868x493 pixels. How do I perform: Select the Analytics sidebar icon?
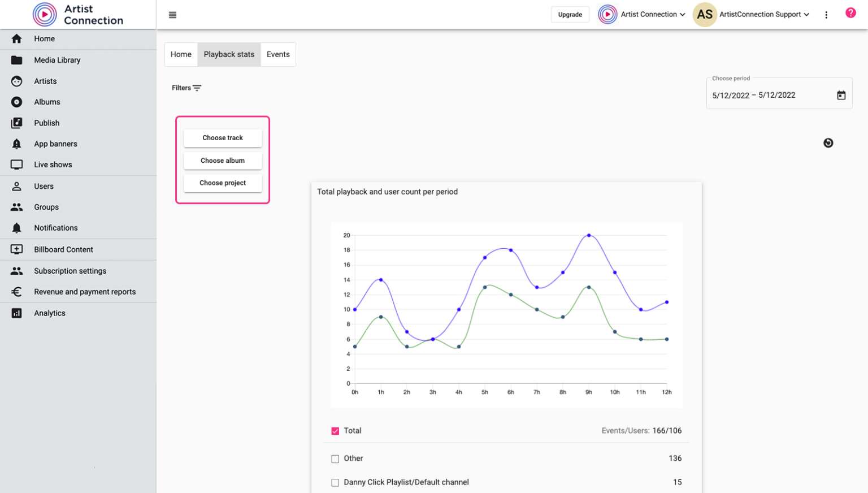[x=16, y=313]
